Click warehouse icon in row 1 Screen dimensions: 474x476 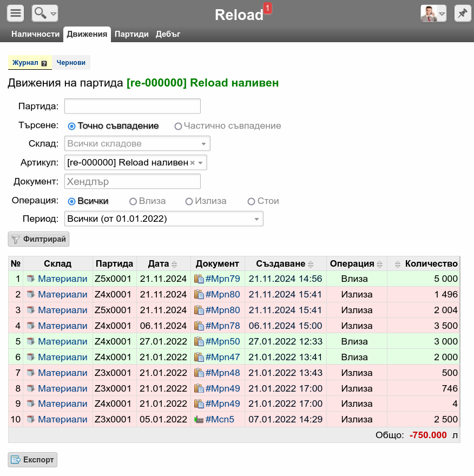[31, 279]
